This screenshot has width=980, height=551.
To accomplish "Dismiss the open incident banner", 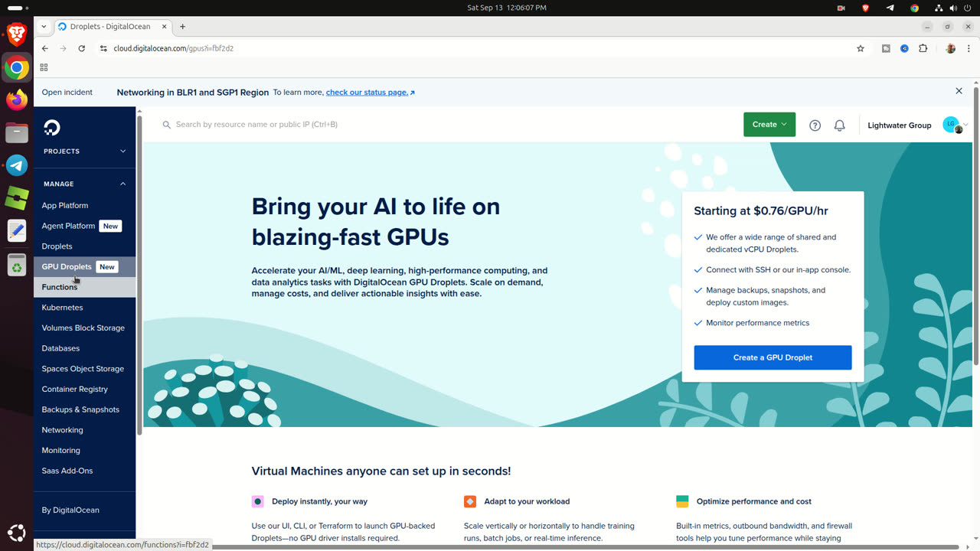I will point(959,91).
